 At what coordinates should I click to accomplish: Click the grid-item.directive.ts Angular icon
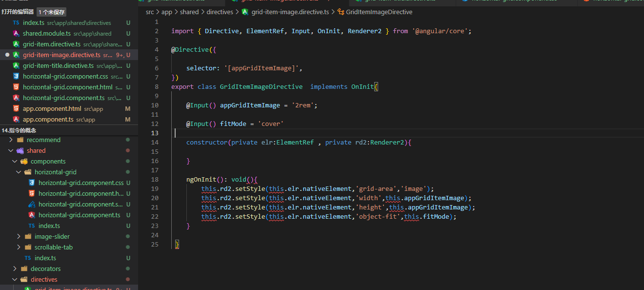(x=16, y=44)
